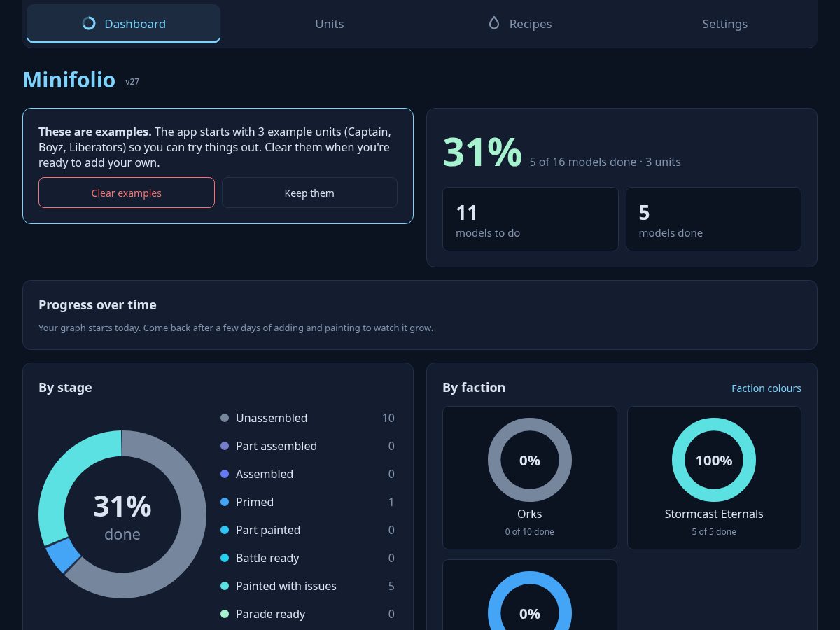Viewport: 840px width, 630px height.
Task: Select the 5 models done card
Action: pyautogui.click(x=713, y=219)
